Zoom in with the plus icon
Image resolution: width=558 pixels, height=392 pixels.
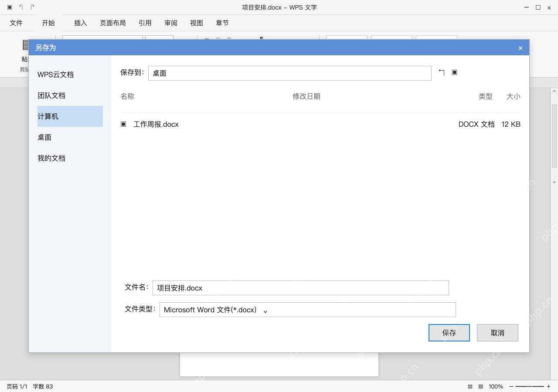pyautogui.click(x=549, y=386)
